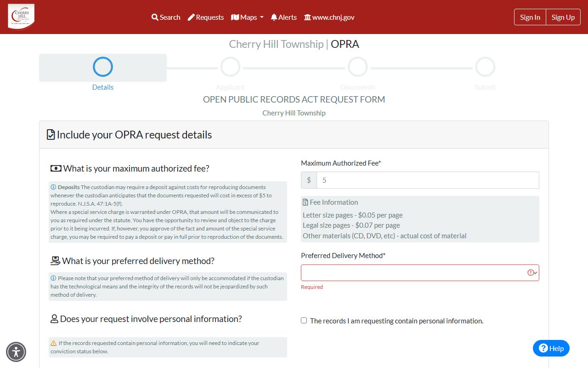The height and width of the screenshot is (368, 588).
Task: Click the money icon beside maximum fee heading
Action: [x=56, y=169]
